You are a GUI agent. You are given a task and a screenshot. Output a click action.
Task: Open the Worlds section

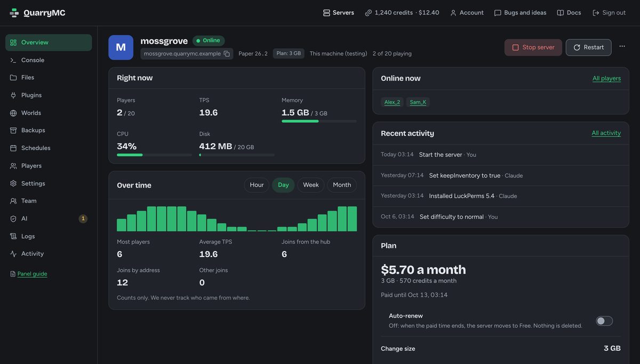[49, 113]
